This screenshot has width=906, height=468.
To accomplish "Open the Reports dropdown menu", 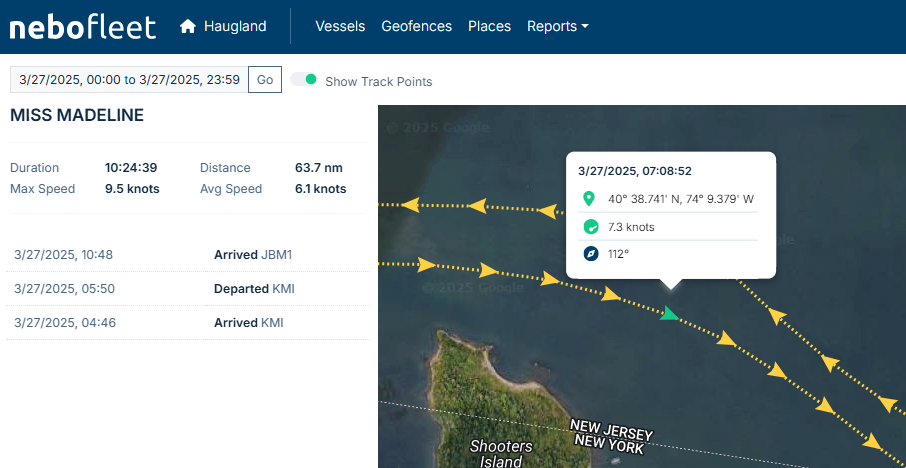I will [557, 27].
